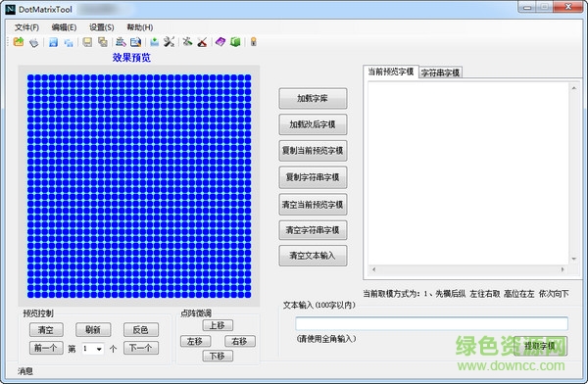The height and width of the screenshot is (384, 588).
Task: Click the output area's scroll-left arrow
Action: [373, 269]
